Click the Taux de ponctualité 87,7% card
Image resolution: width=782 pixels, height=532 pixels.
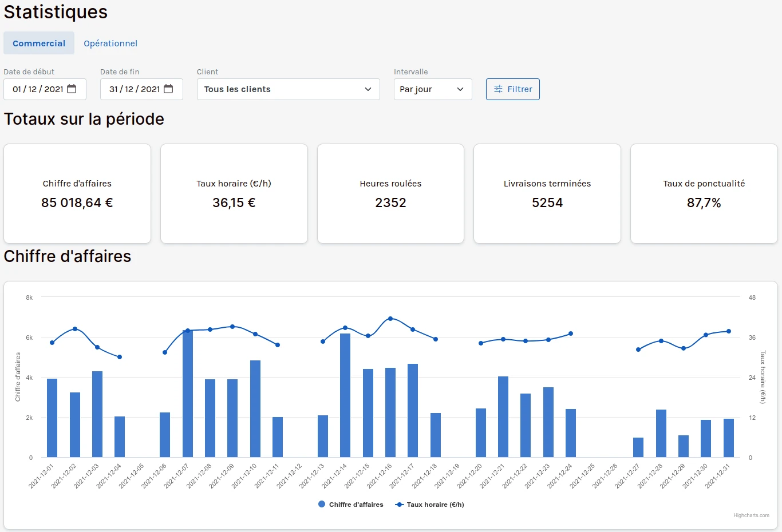[704, 193]
